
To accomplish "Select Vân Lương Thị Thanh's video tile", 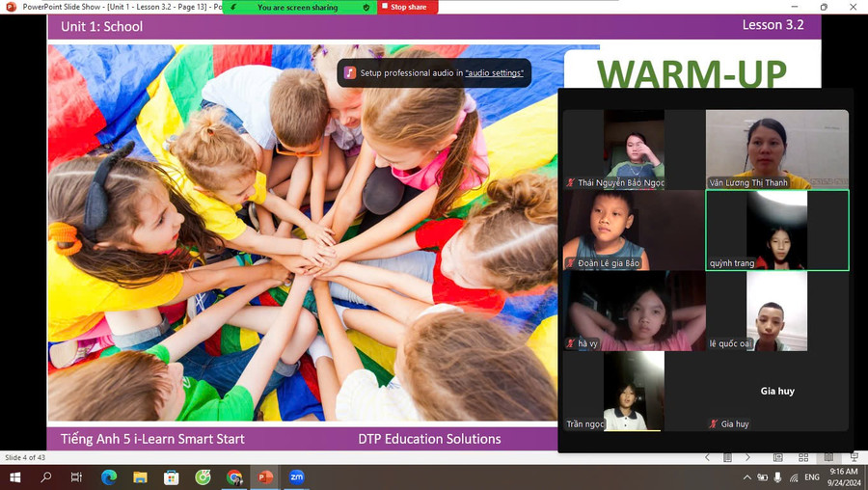I will [777, 149].
